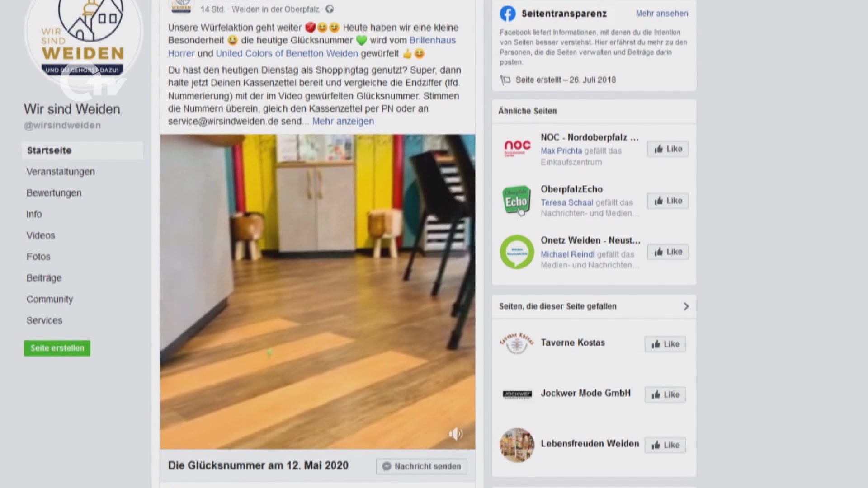Switch to the Fotos section
The image size is (868, 488).
click(x=38, y=257)
